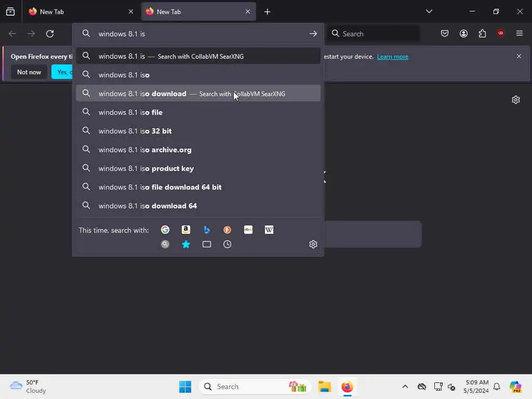The height and width of the screenshot is (399, 532).
Task: Click the cloud sync tray icon
Action: click(422, 387)
